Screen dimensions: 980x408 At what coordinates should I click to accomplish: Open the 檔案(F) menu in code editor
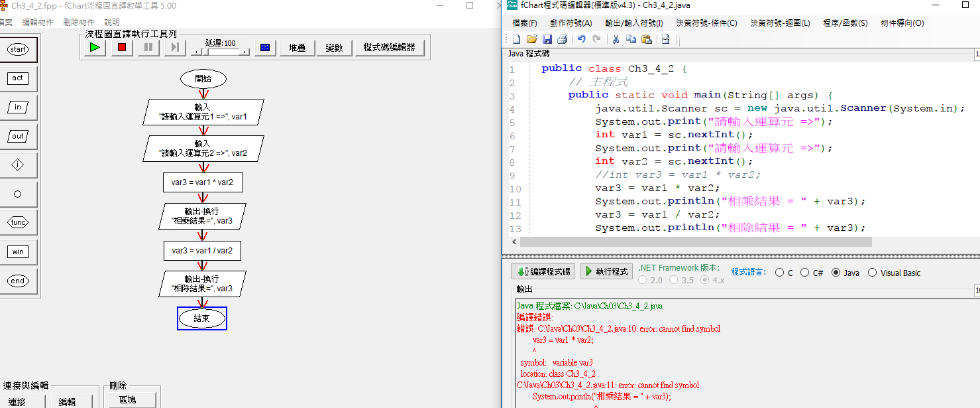525,23
